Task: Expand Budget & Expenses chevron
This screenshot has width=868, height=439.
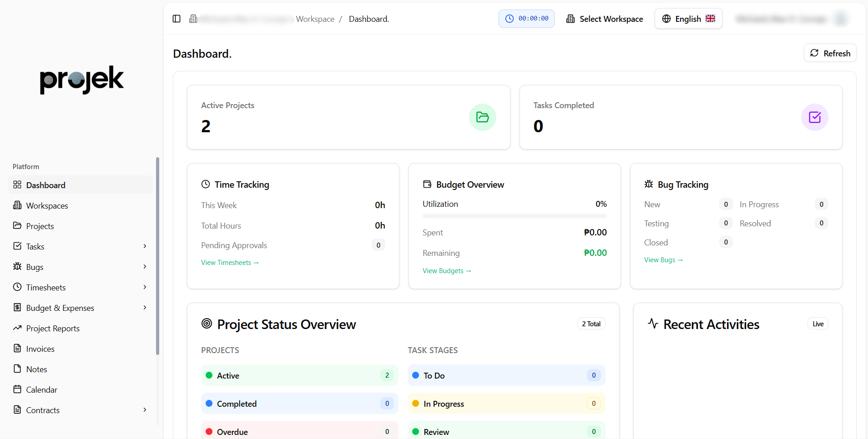Action: [x=145, y=308]
